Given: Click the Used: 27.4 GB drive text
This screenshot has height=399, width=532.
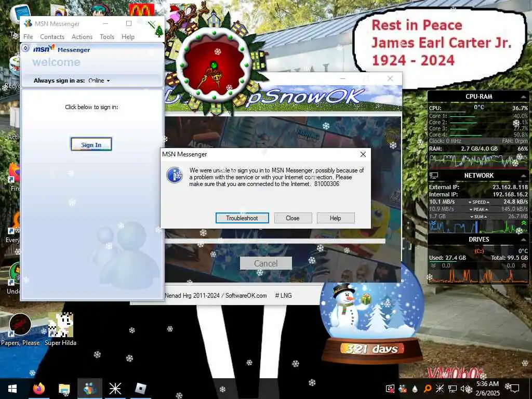Looking at the screenshot, I should [x=447, y=258].
